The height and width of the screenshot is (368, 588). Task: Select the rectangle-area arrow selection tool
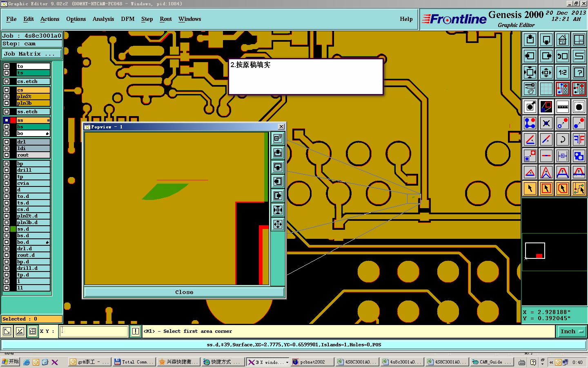point(546,188)
